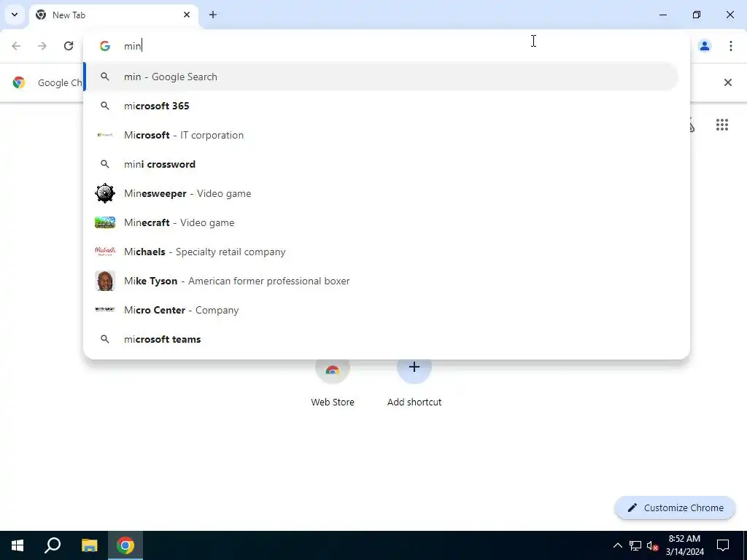Click search icon beside 'microsoft 365'

[x=105, y=106]
